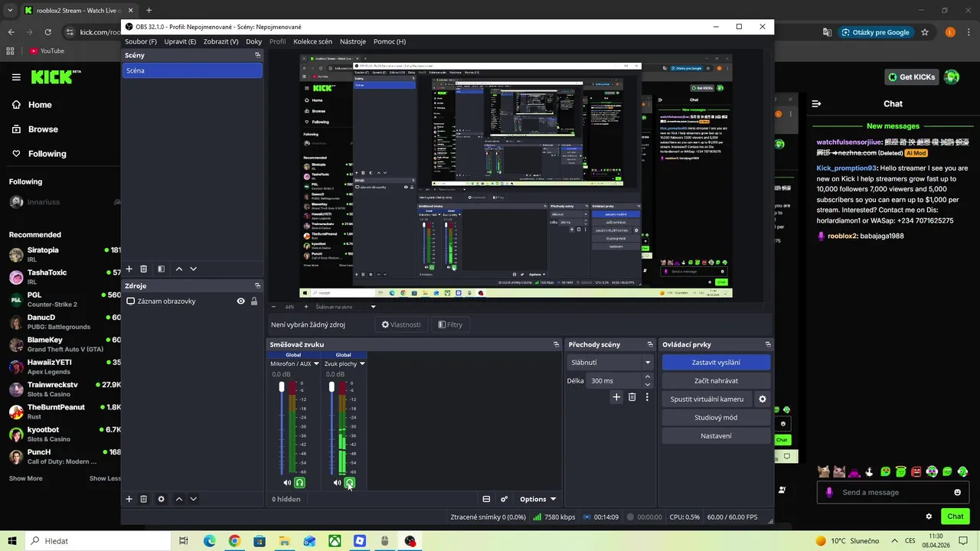Toggle visibility of Záznam obrazovky source

coord(240,302)
